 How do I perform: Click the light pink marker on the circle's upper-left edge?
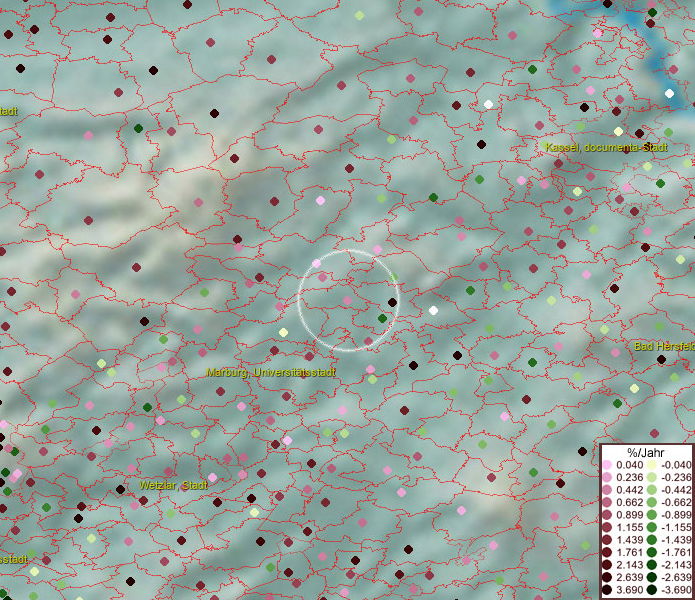click(x=316, y=264)
